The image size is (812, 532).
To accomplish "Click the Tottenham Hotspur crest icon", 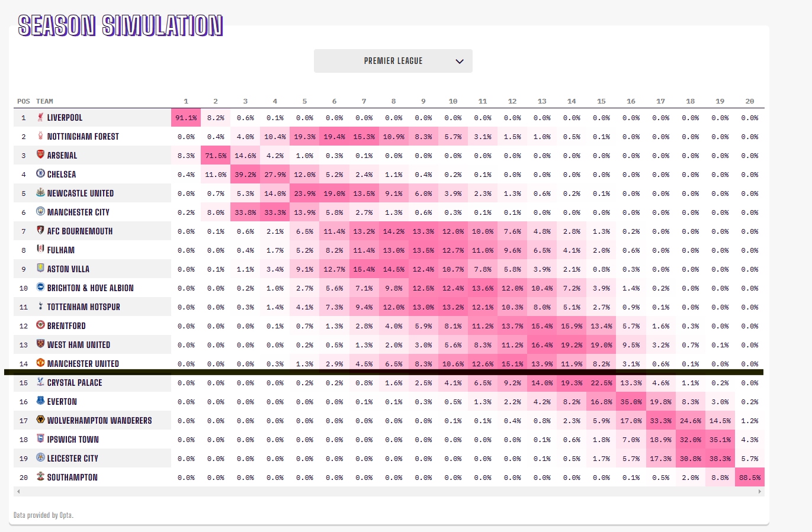I will coord(40,307).
